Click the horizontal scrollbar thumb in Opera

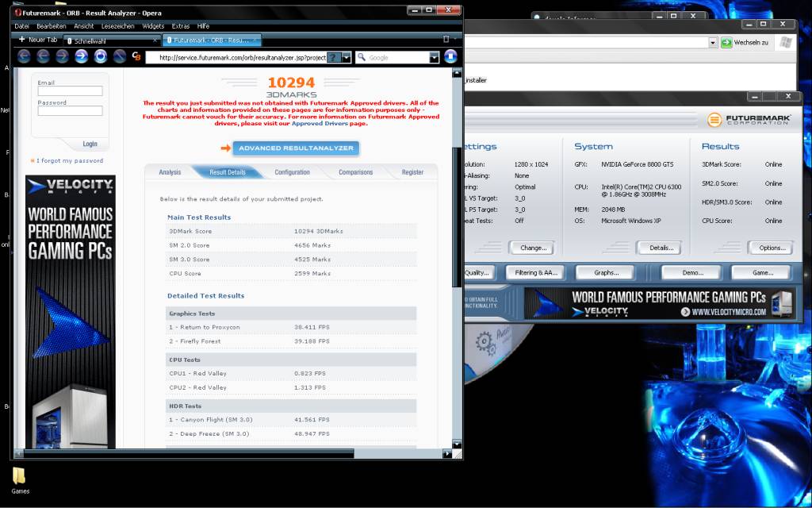(189, 453)
